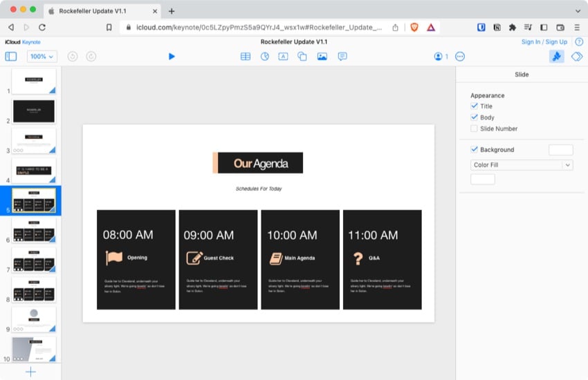The width and height of the screenshot is (588, 380).
Task: Uncheck the Body checkbox
Action: click(x=474, y=117)
